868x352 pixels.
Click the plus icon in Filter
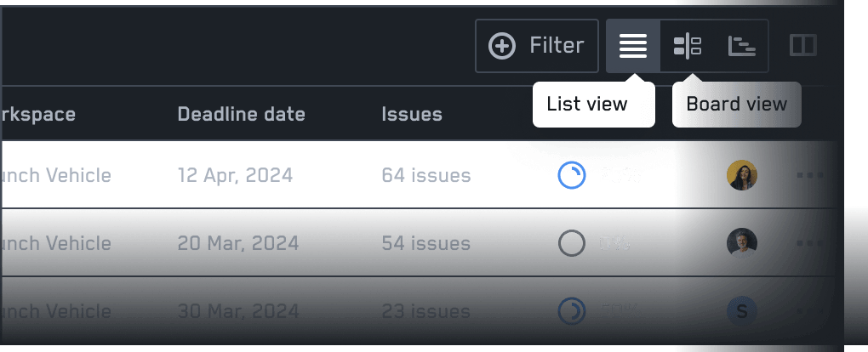tap(501, 45)
